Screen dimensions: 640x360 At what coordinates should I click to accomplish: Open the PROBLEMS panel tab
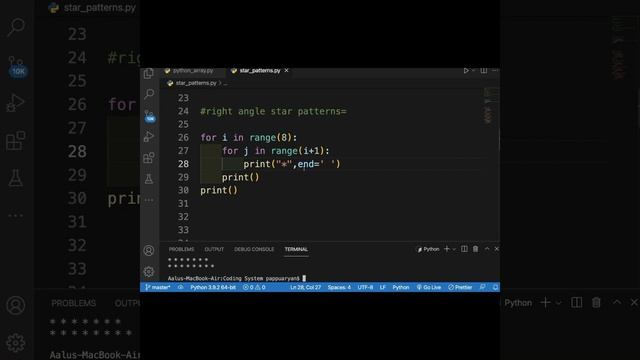click(x=181, y=249)
